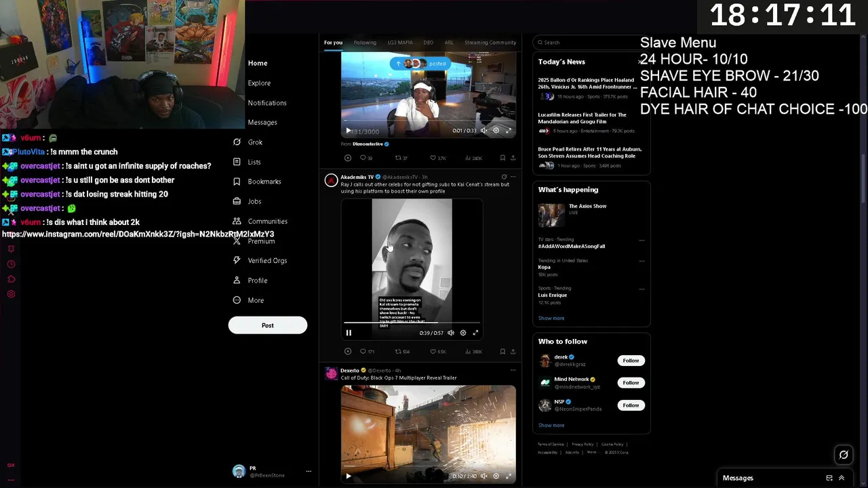Open the LG3 MAFIA tab

click(x=400, y=43)
